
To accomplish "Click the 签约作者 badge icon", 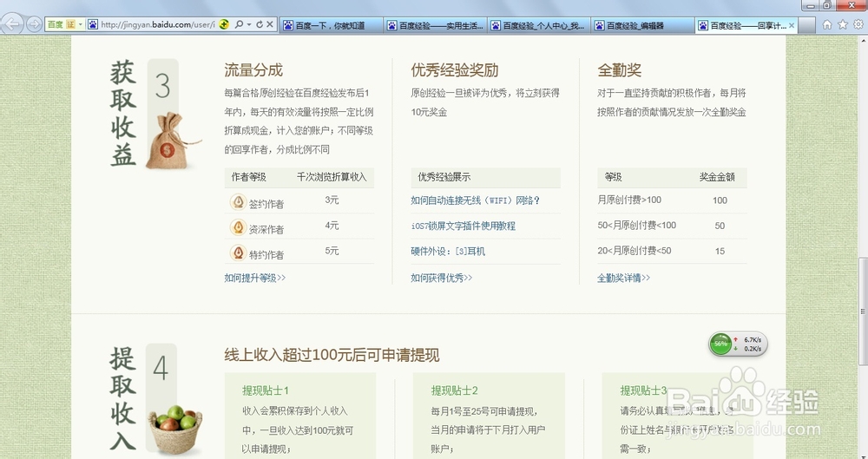I will point(238,202).
